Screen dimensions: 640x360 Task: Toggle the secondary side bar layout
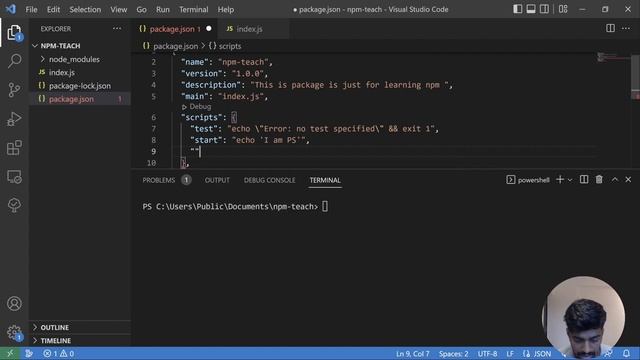(x=544, y=9)
